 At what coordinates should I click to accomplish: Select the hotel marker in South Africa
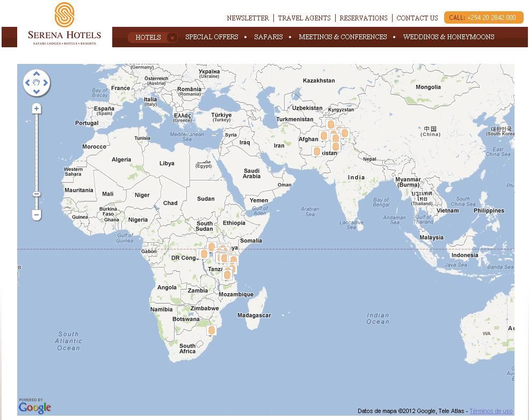[212, 330]
